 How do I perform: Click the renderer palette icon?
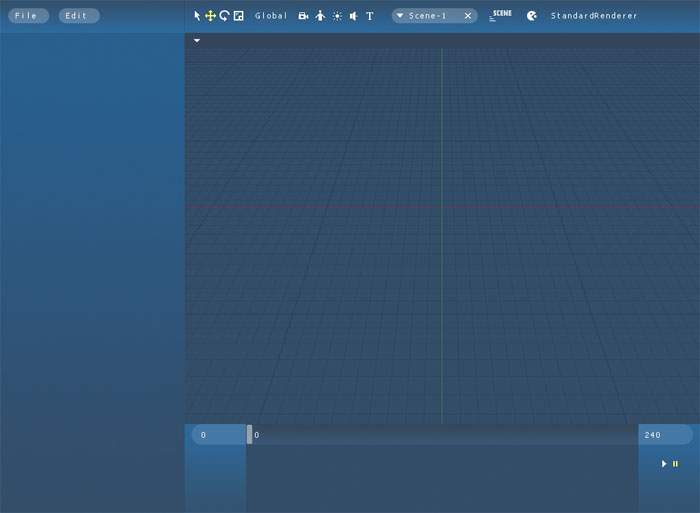click(532, 16)
